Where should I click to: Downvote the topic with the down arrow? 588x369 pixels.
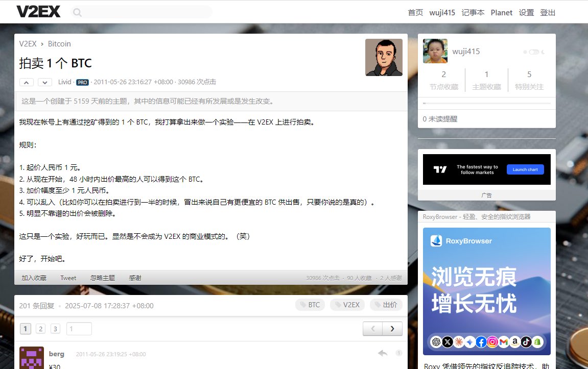pos(44,82)
